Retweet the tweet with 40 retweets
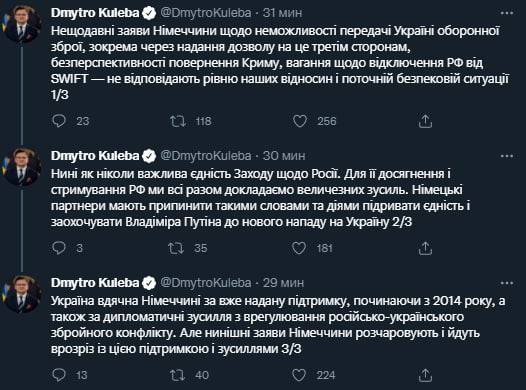526x390 pixels. [x=177, y=375]
